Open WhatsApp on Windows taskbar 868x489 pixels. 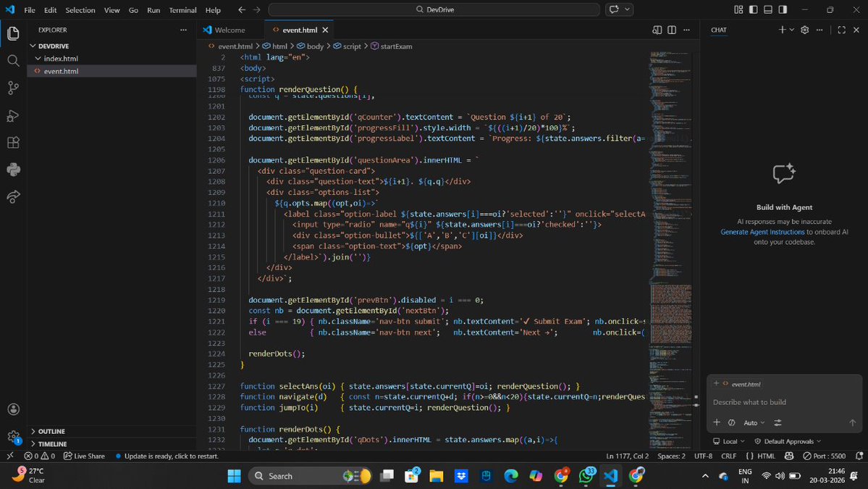tap(586, 476)
